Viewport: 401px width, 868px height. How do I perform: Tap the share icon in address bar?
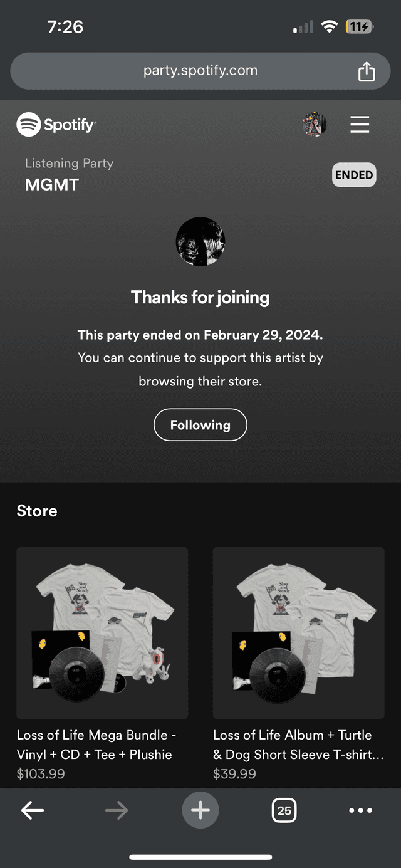point(367,71)
